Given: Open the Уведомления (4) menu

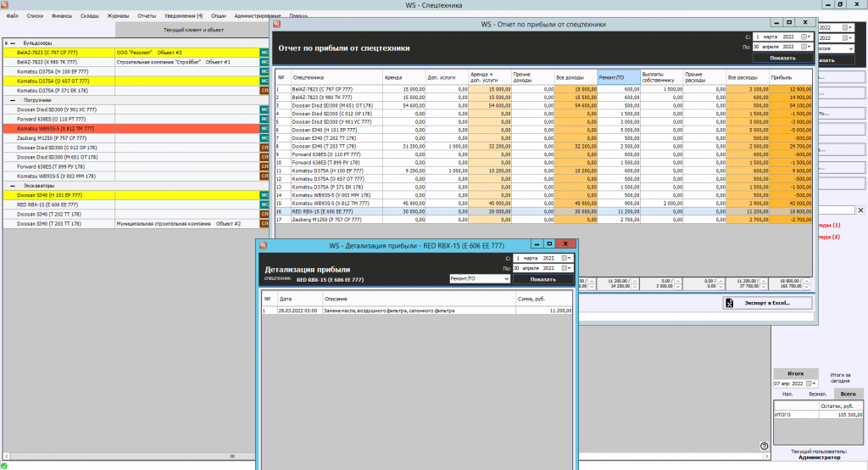Looking at the screenshot, I should coord(183,16).
